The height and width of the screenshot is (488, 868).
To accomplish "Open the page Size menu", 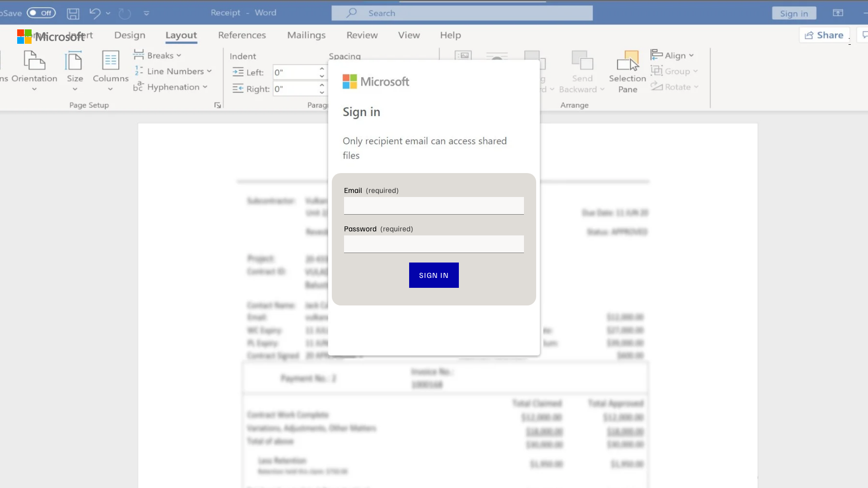I will click(75, 70).
